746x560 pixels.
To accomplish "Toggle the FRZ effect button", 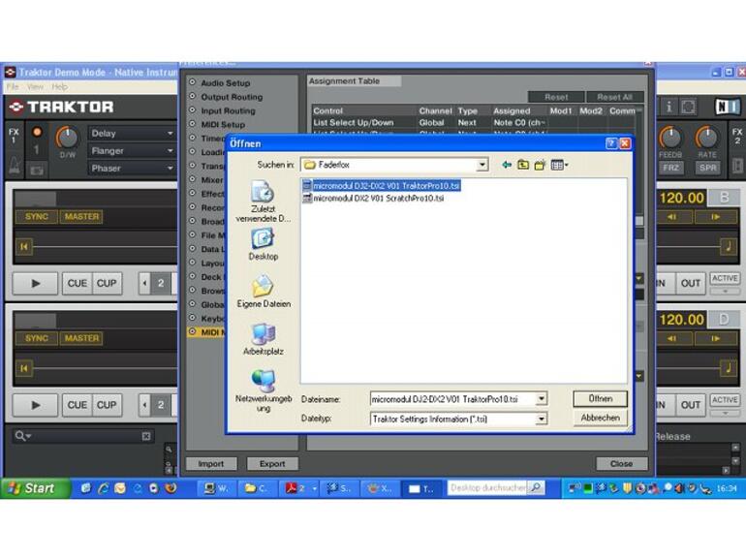I will pos(672,168).
